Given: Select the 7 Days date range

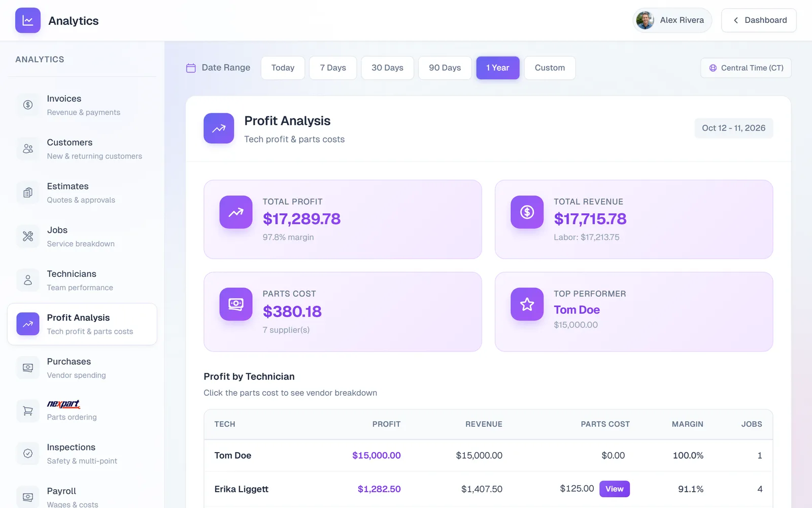Looking at the screenshot, I should click(x=333, y=68).
